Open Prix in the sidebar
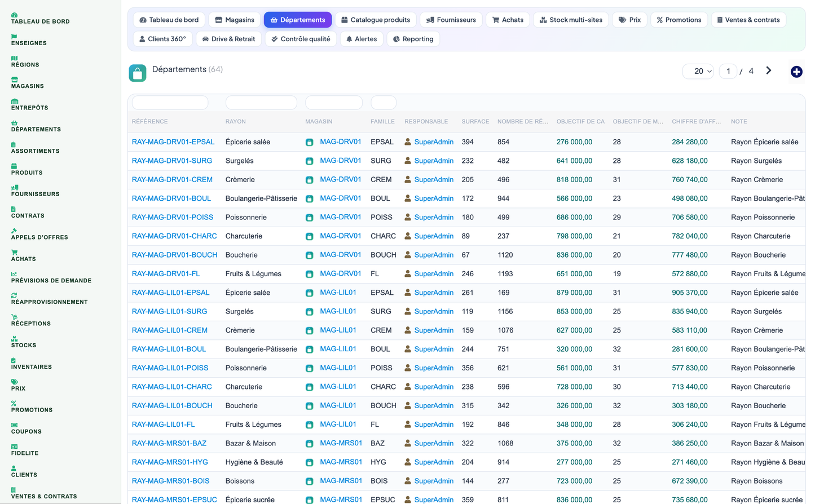The image size is (815, 504). tap(18, 386)
